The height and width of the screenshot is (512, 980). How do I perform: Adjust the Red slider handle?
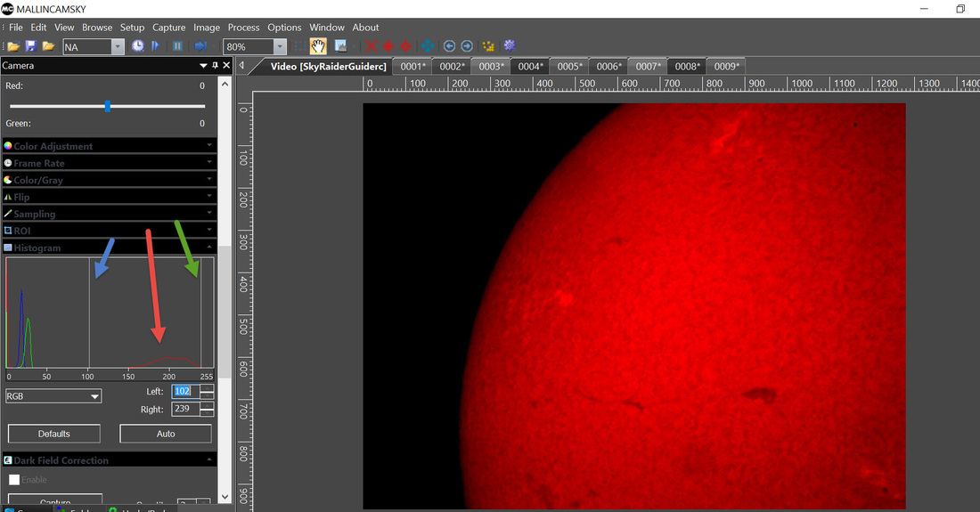click(x=108, y=106)
